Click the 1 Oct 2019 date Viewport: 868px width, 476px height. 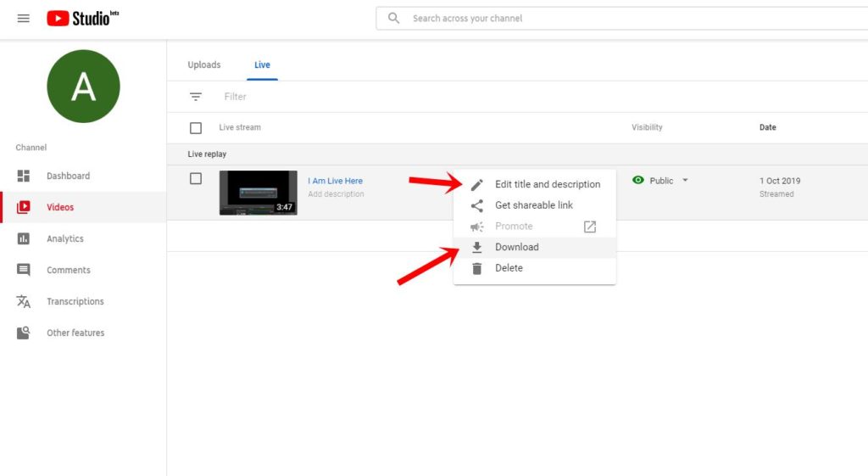click(780, 181)
